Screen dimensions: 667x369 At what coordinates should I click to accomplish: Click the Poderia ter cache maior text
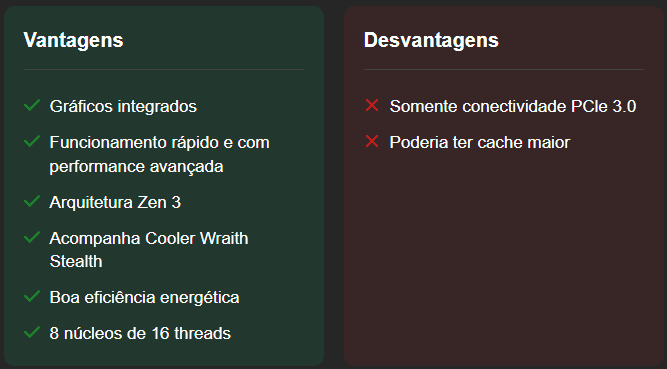480,142
